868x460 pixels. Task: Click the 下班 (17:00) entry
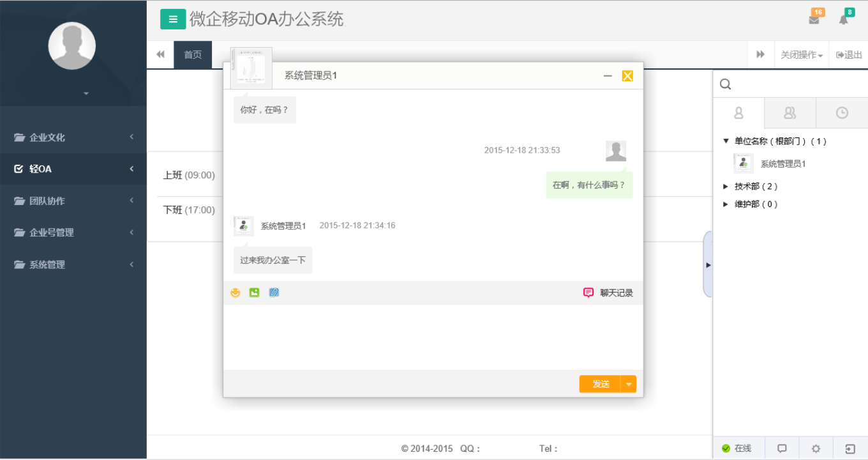(x=189, y=210)
